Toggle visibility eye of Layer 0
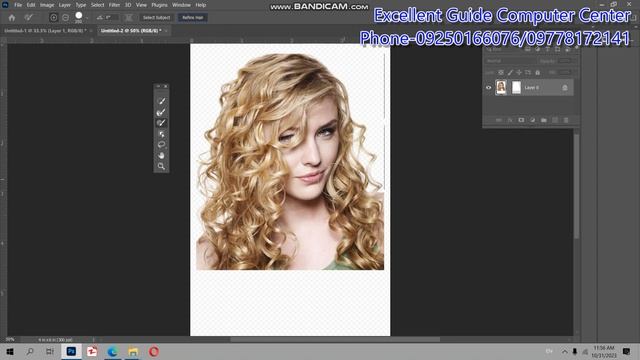 [x=489, y=87]
